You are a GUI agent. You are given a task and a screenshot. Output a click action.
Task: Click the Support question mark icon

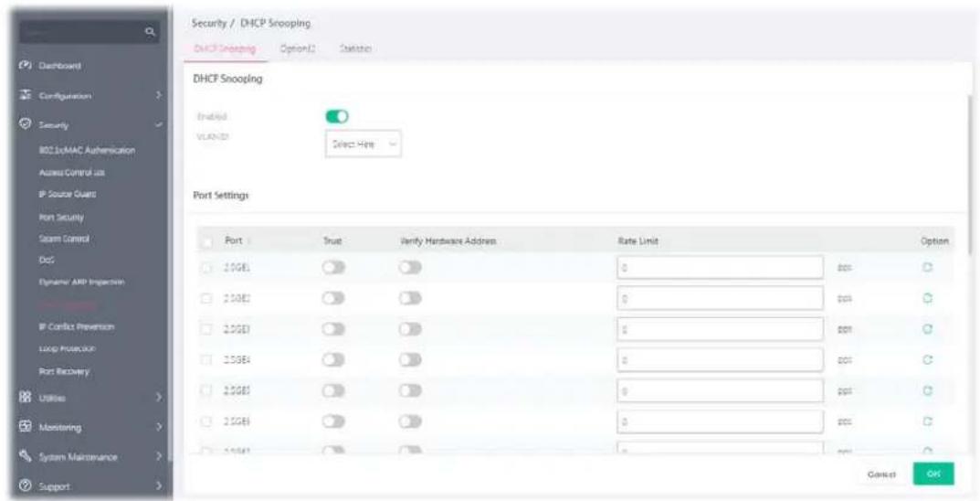click(26, 485)
